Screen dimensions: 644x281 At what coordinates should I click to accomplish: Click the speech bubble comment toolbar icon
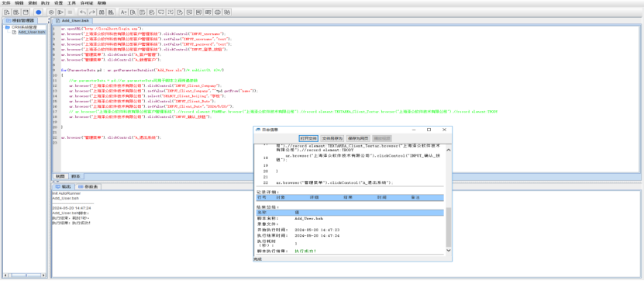[161, 12]
